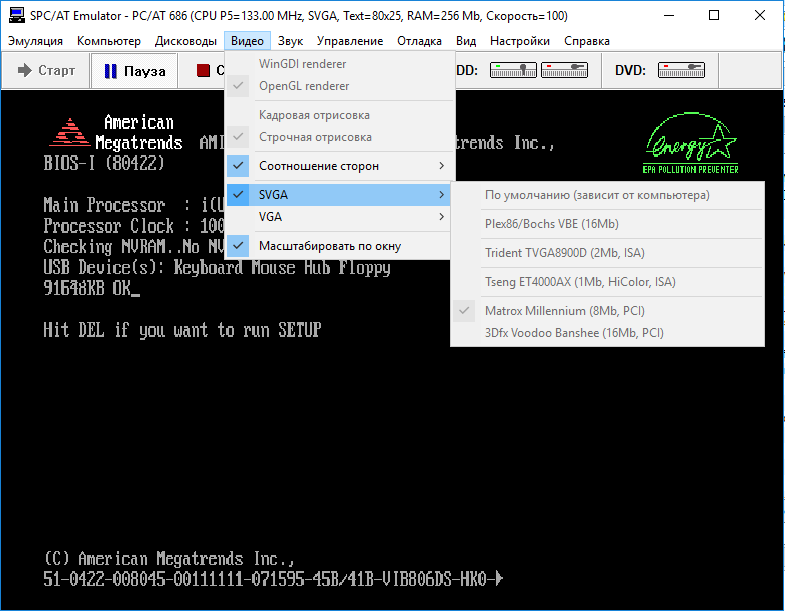Viewport: 785px width, 611px height.
Task: Open the Звук menu
Action: [x=290, y=41]
